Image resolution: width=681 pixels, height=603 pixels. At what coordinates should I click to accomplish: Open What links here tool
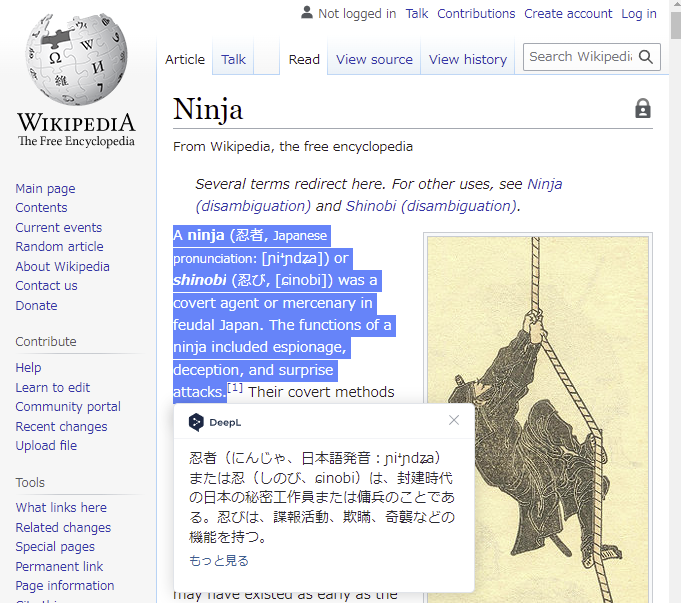point(61,507)
